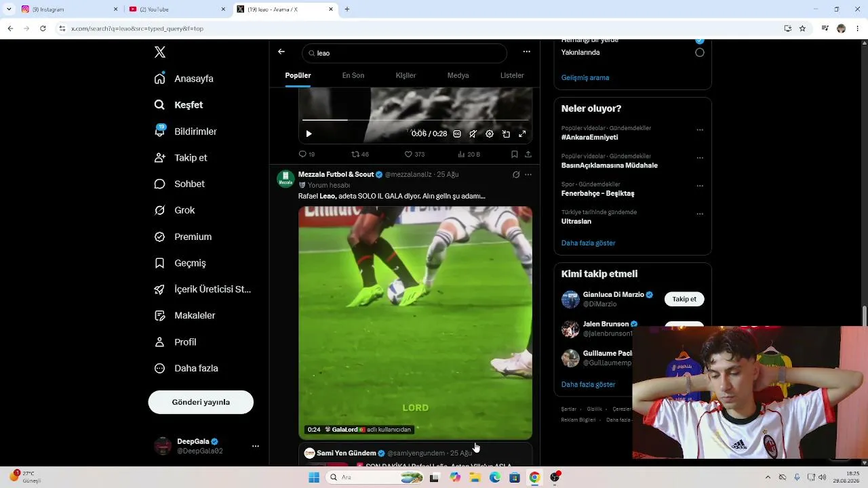Viewport: 868px width, 488px height.
Task: Bookmark this page with the star
Action: click(x=802, y=28)
